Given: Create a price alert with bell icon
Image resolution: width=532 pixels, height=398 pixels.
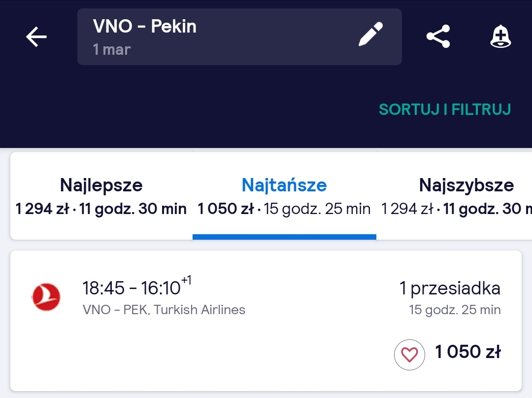Looking at the screenshot, I should pos(500,36).
